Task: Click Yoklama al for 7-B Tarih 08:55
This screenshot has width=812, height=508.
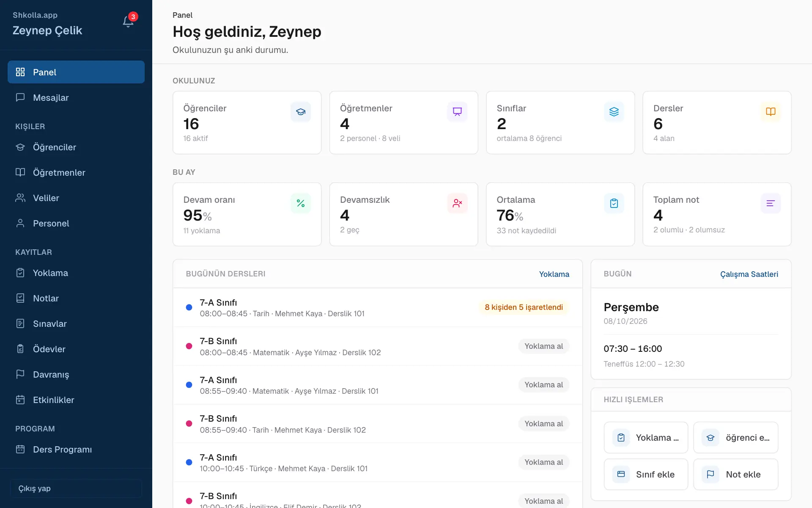Action: click(543, 424)
